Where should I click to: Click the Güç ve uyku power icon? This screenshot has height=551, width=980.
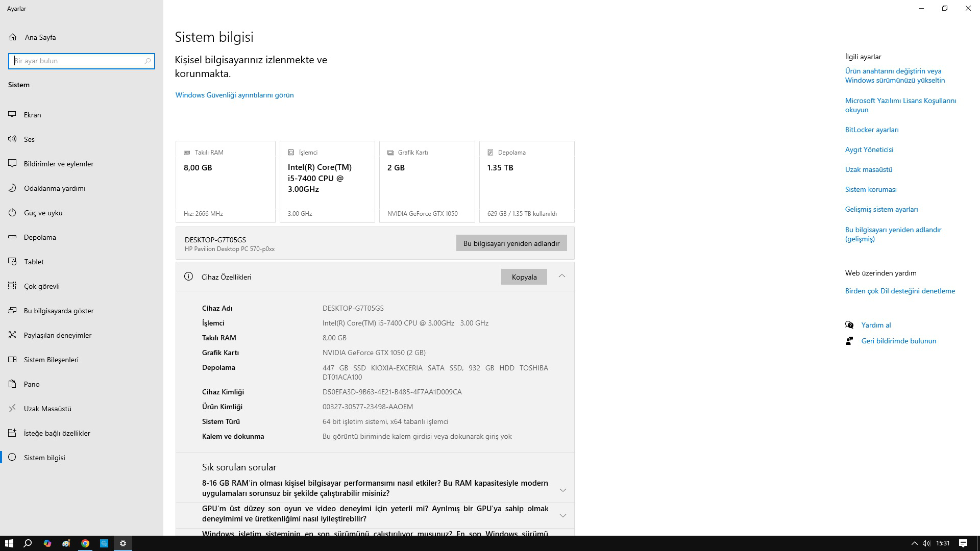(x=12, y=212)
